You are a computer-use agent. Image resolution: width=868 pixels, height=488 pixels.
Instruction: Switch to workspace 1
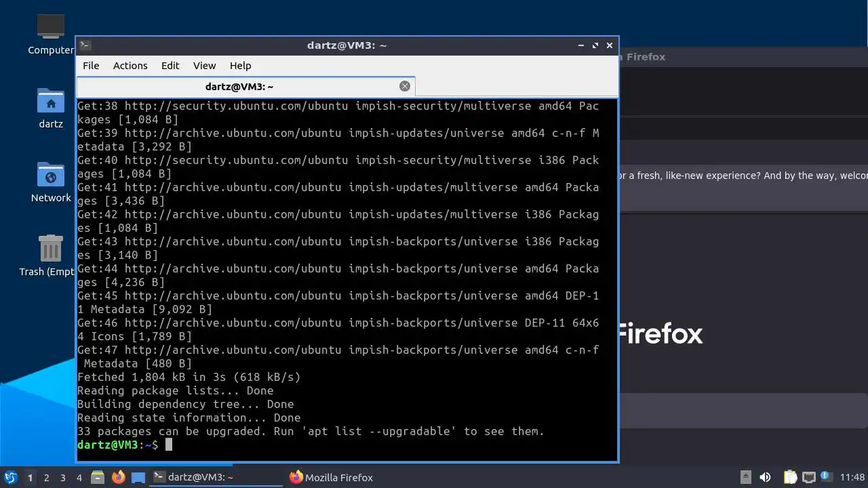coord(30,478)
